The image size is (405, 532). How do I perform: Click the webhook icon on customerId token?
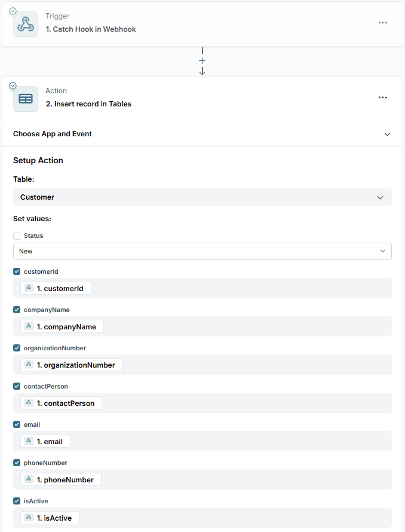29,288
